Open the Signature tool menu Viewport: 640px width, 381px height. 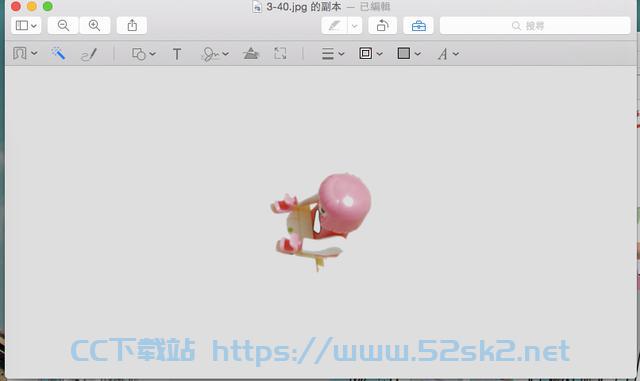pos(215,54)
